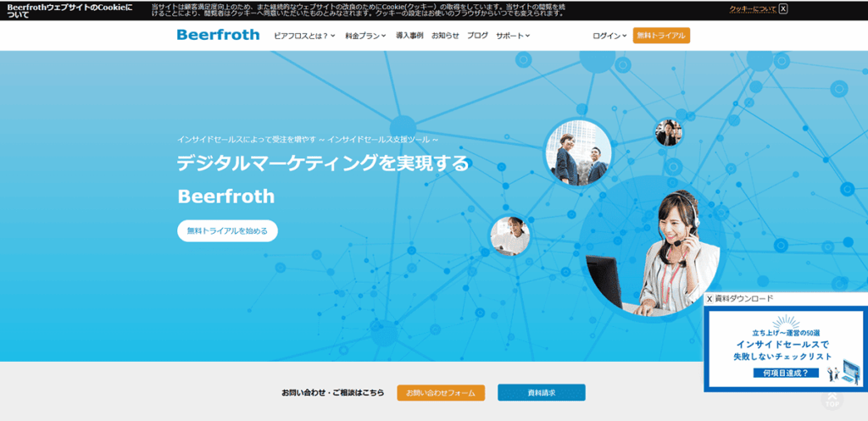The width and height of the screenshot is (868, 421).
Task: Click the scroll-to-TOP arrow button
Action: pos(832,399)
